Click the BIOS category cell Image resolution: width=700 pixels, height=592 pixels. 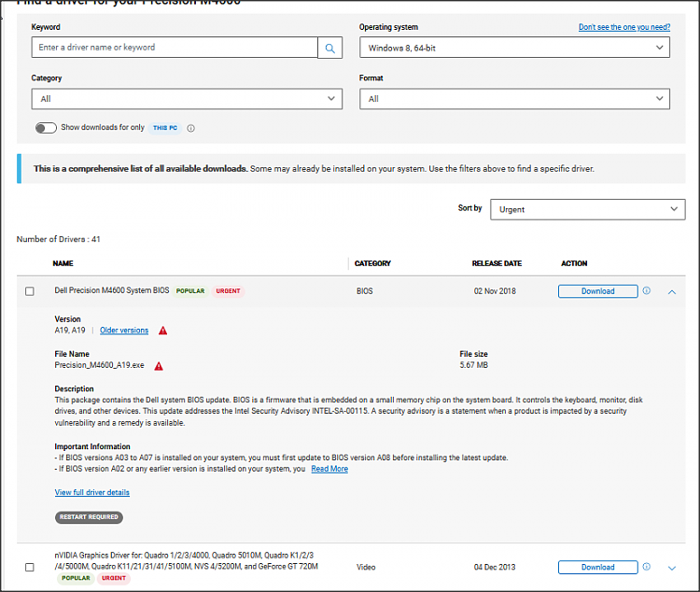click(x=364, y=291)
